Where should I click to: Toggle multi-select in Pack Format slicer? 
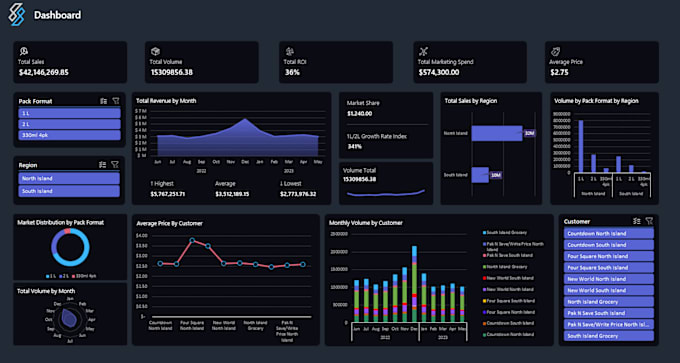click(x=103, y=101)
